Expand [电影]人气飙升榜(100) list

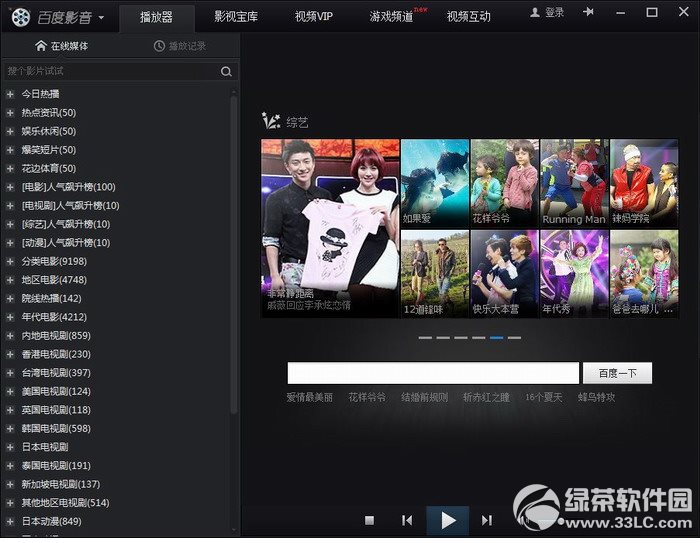pyautogui.click(x=10, y=187)
